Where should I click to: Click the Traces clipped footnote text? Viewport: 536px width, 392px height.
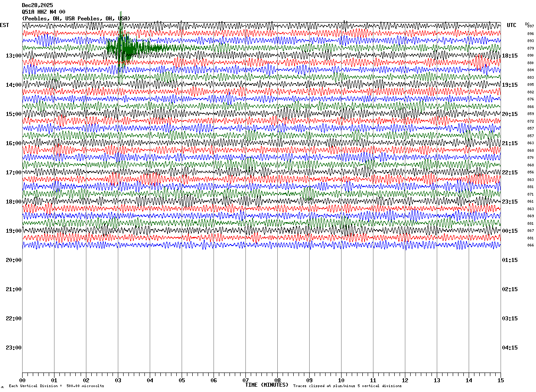click(x=347, y=386)
